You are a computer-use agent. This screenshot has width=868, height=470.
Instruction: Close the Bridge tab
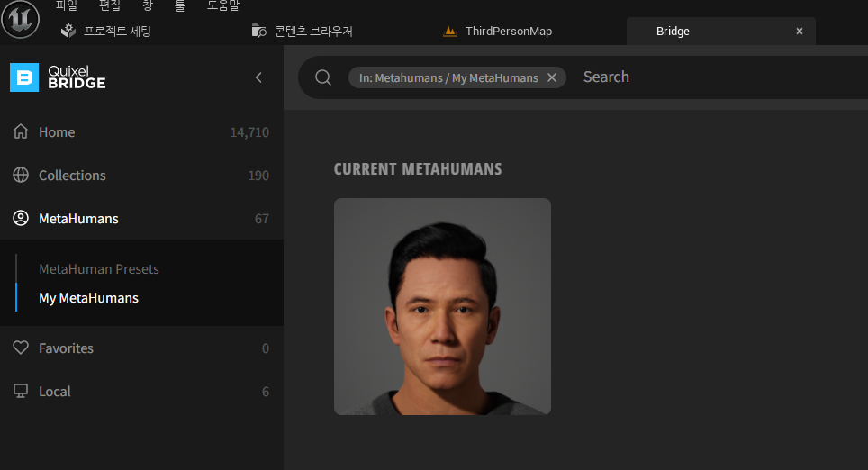800,31
